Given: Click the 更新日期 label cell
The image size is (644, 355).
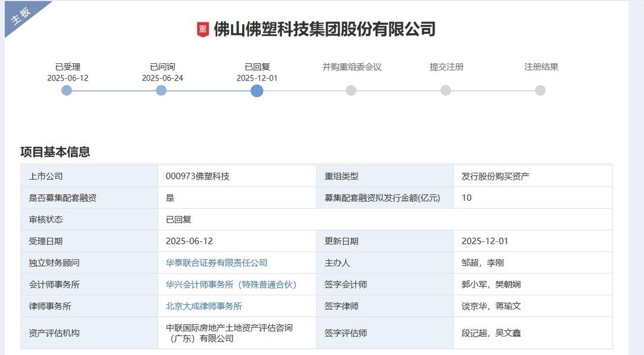Looking at the screenshot, I should [385, 241].
